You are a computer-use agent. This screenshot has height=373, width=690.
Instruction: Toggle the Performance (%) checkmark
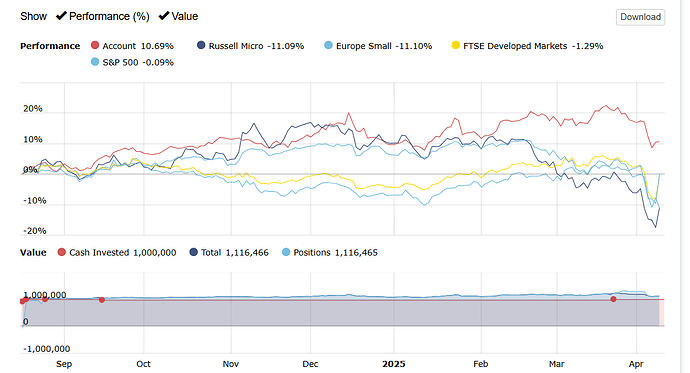61,16
